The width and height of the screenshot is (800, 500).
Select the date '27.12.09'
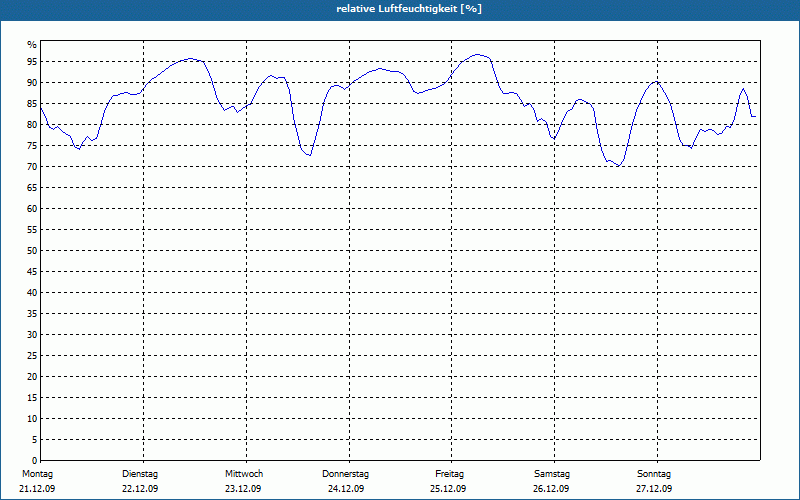[x=654, y=489]
